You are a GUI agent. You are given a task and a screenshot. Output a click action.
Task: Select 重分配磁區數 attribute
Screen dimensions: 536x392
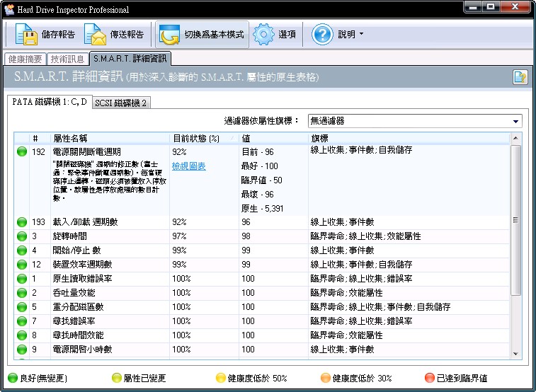point(78,307)
